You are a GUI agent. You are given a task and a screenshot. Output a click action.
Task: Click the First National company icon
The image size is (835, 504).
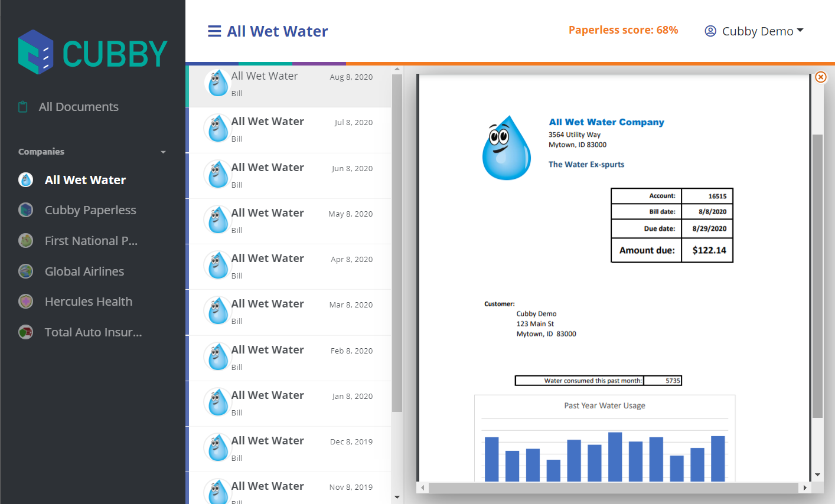[25, 241]
